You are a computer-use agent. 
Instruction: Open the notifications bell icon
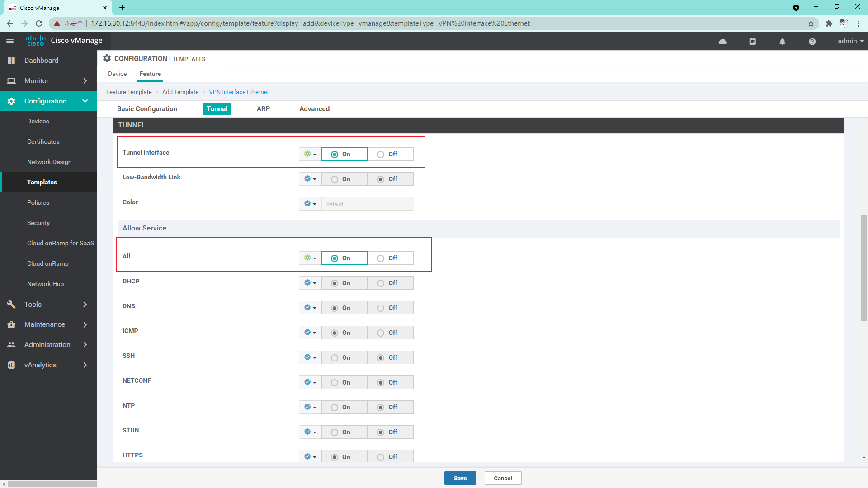[783, 41]
